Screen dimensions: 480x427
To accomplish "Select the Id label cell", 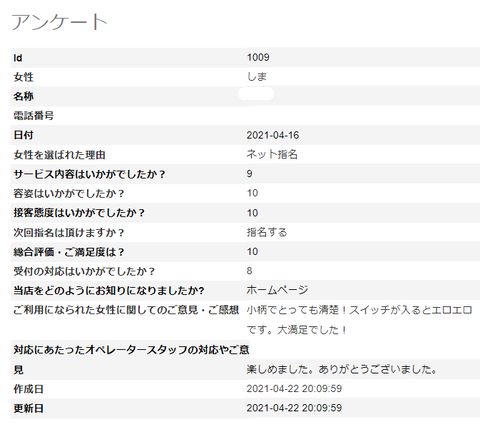I will click(x=18, y=58).
